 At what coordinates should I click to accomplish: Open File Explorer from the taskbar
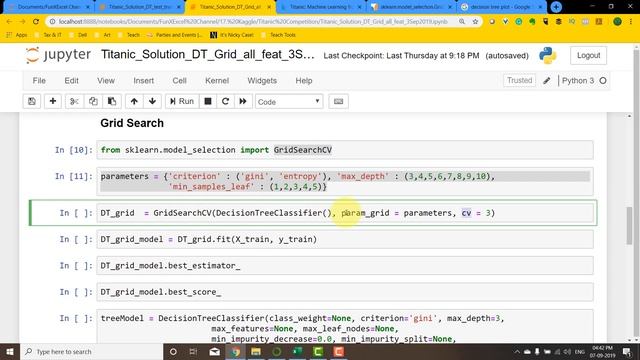pyautogui.click(x=256, y=351)
